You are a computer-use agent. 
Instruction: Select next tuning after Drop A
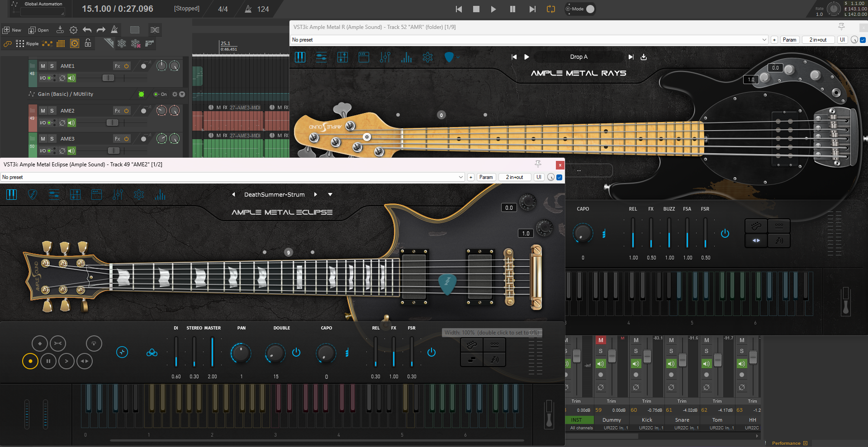point(631,57)
